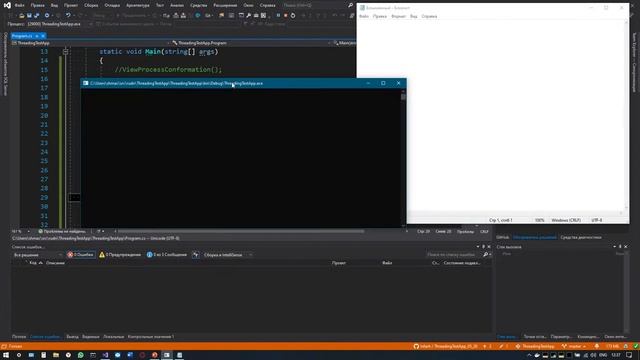Switch to the Program.cs editor tab
The image size is (640, 360).
(22, 36)
